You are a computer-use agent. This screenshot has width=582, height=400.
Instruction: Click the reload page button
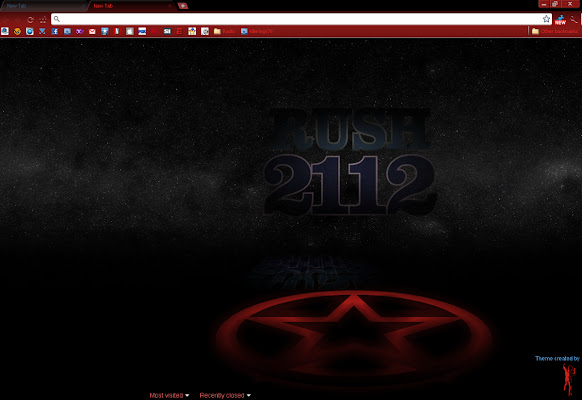[30, 20]
